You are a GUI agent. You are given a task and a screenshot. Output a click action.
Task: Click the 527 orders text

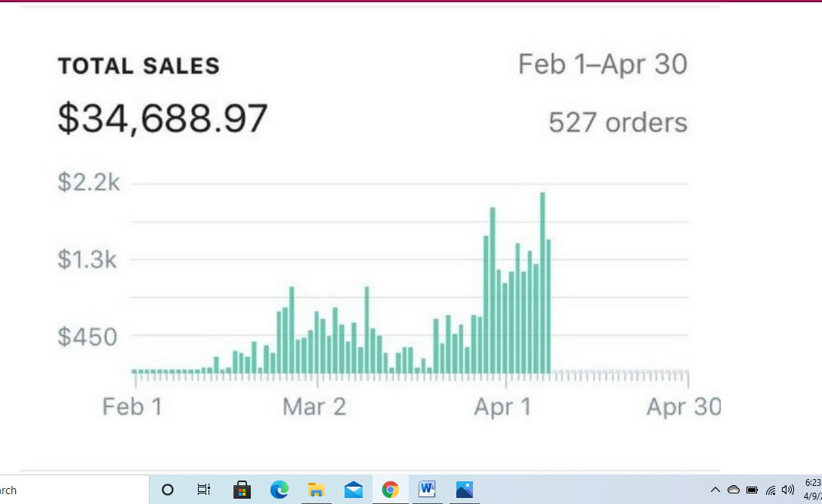(616, 122)
